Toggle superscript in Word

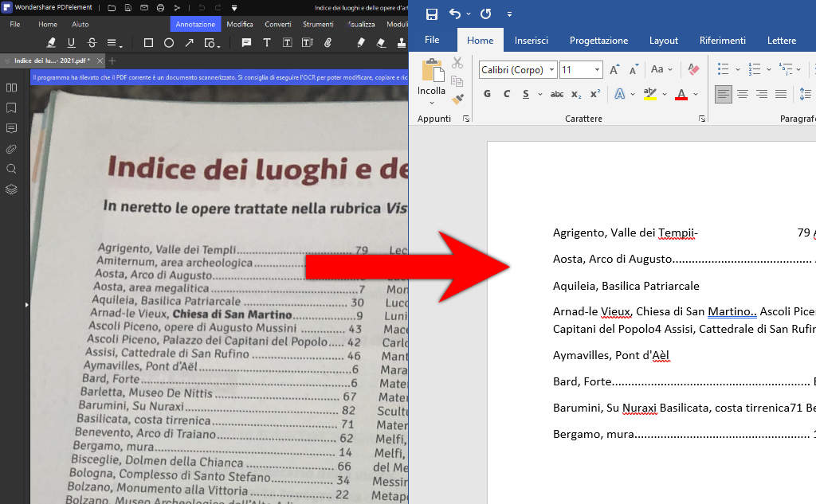click(595, 94)
